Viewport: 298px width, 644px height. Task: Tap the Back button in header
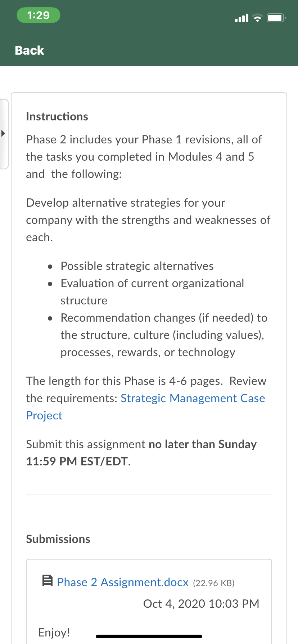(x=30, y=50)
